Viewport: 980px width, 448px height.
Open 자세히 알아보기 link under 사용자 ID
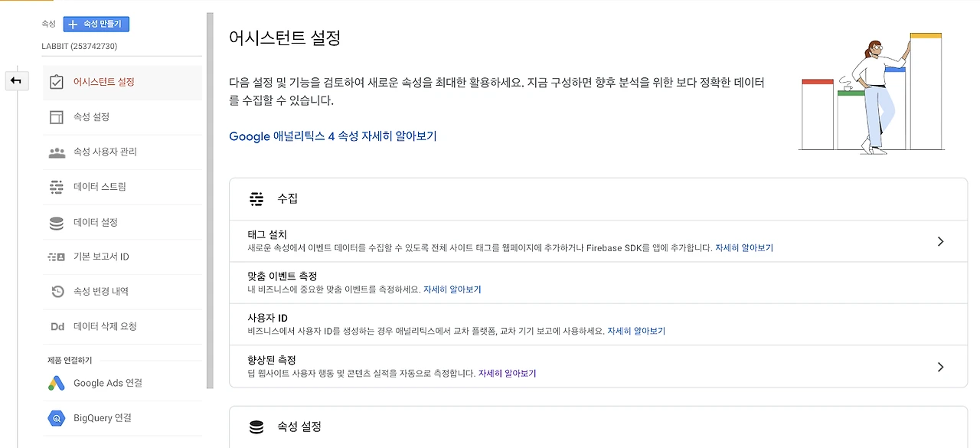[636, 332]
